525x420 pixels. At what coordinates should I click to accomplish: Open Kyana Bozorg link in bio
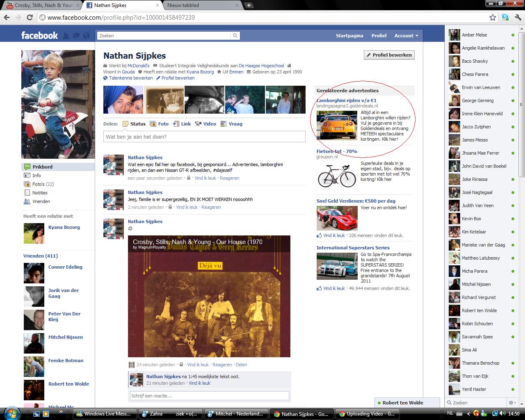(200, 72)
